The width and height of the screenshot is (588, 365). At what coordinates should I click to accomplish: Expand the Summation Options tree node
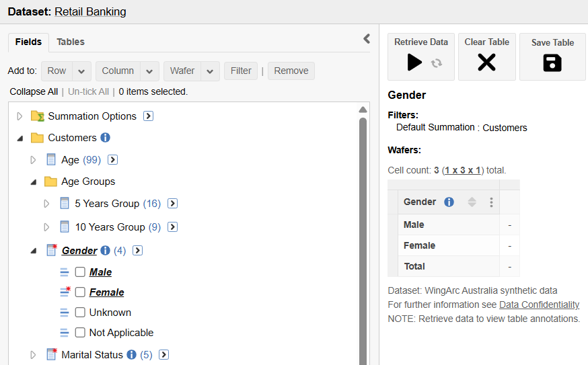[20, 116]
